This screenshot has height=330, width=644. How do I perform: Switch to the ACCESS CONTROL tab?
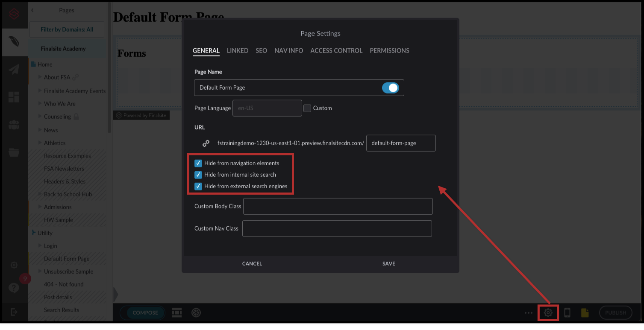click(x=336, y=50)
